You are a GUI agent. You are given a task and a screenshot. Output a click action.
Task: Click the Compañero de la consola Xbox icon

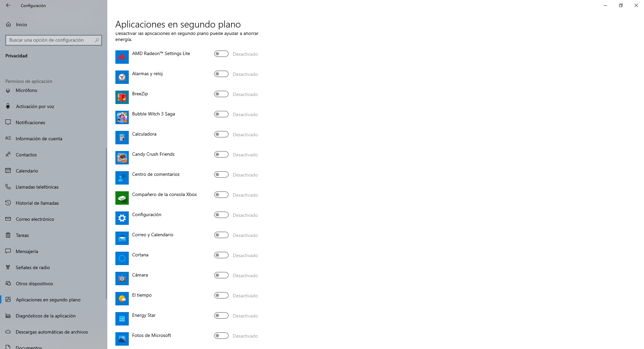pyautogui.click(x=122, y=198)
